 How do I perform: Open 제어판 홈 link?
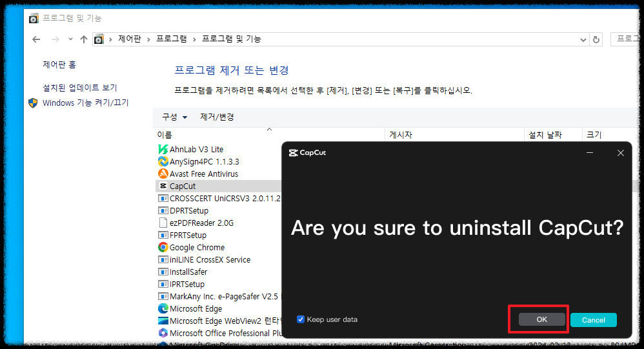coord(59,65)
